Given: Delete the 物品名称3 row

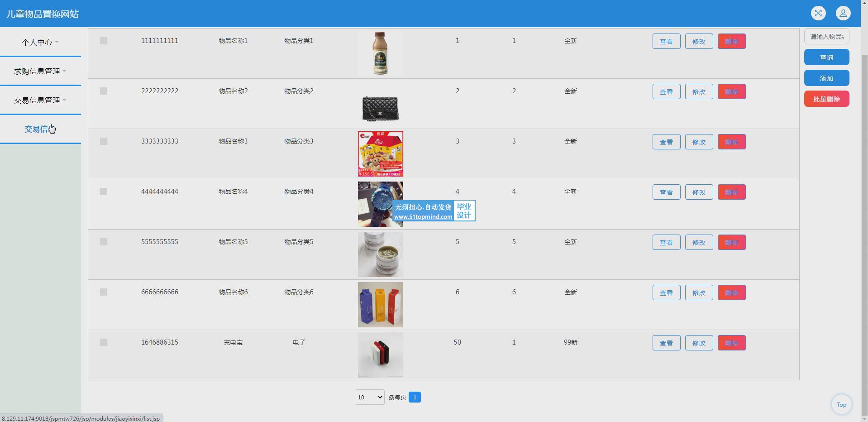Looking at the screenshot, I should tap(731, 142).
